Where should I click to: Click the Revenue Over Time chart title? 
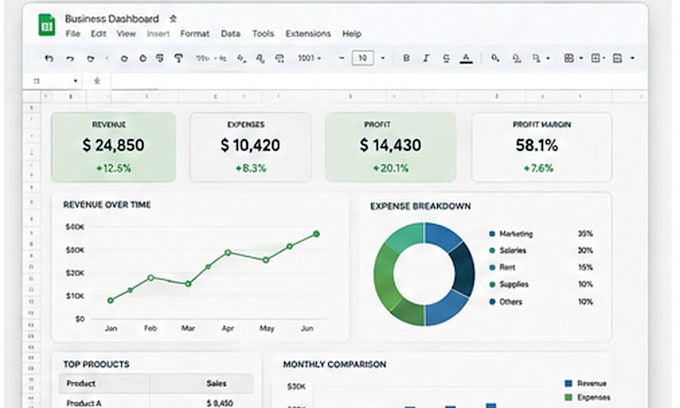107,205
